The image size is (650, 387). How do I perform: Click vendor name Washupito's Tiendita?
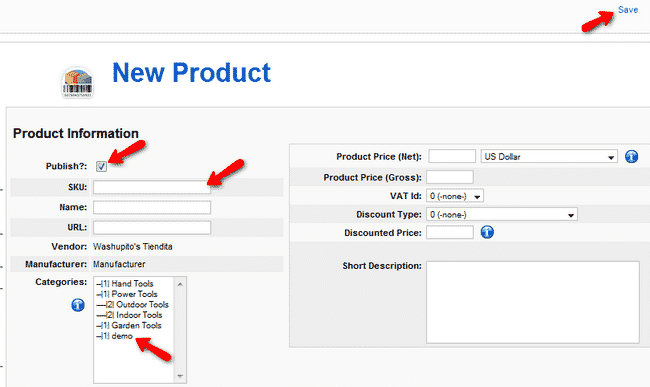pyautogui.click(x=133, y=247)
